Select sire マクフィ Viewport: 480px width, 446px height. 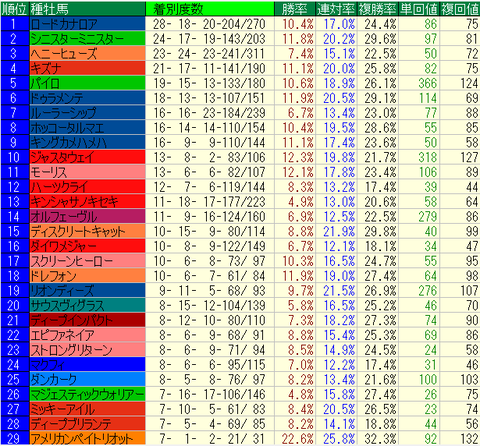click(87, 365)
